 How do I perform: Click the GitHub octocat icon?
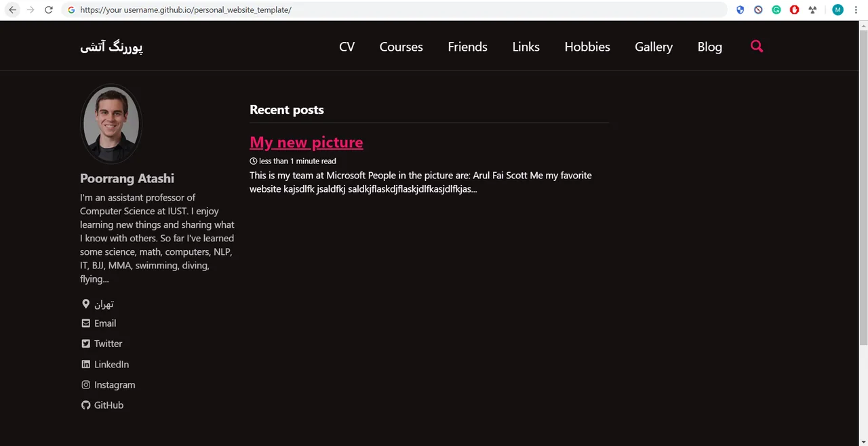[85, 405]
